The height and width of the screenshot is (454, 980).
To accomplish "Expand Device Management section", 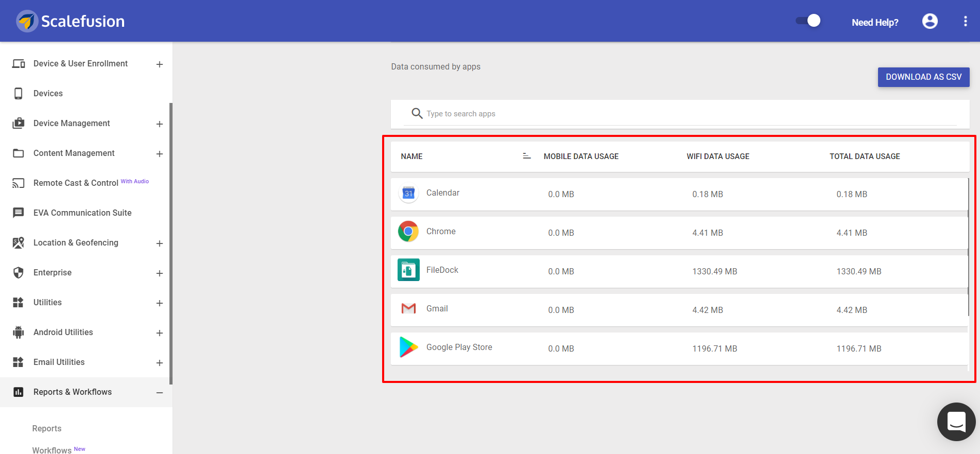I will (160, 124).
